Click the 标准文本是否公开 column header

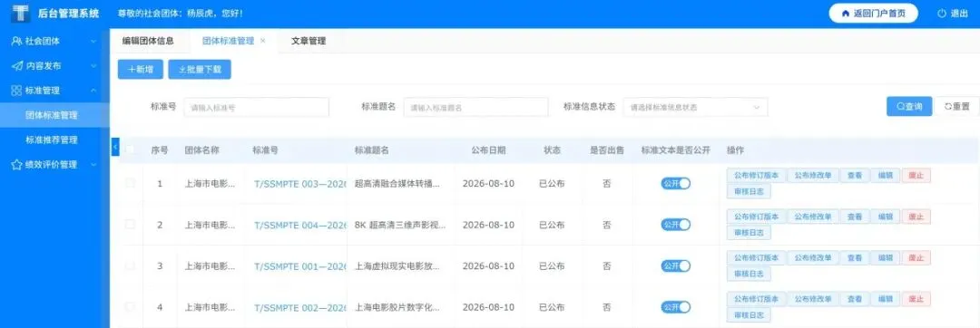point(676,150)
